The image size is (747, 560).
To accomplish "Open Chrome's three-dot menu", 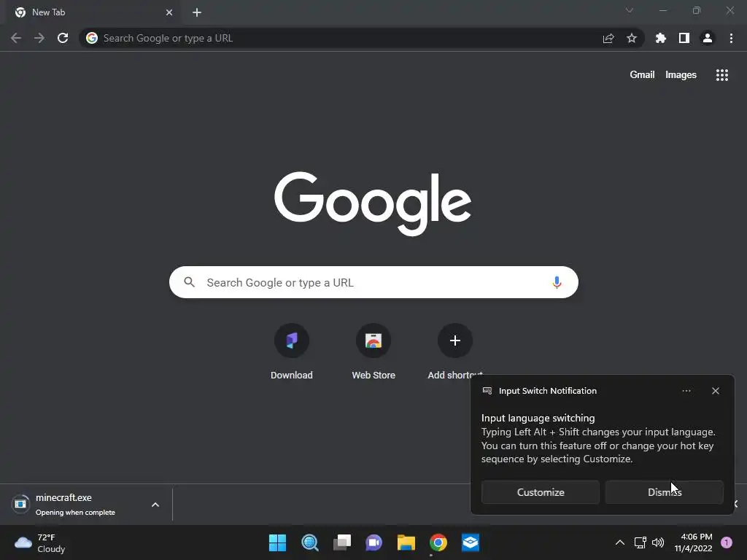I will tap(731, 38).
